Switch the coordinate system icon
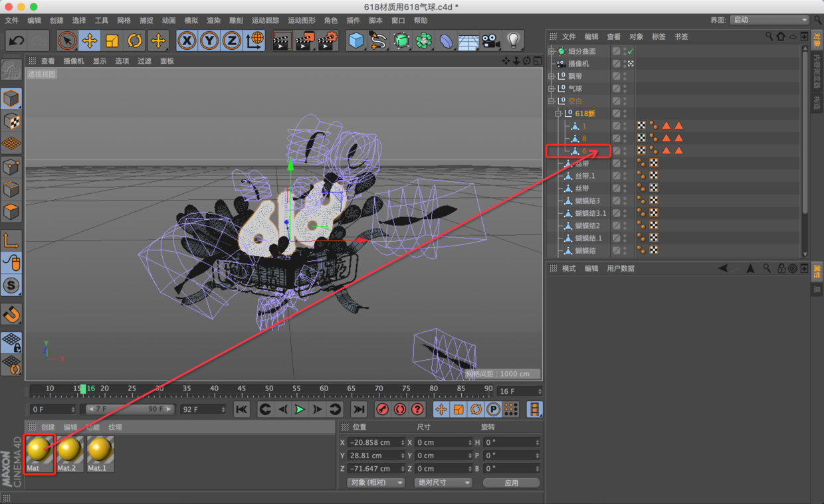Image resolution: width=824 pixels, height=504 pixels. [x=255, y=41]
